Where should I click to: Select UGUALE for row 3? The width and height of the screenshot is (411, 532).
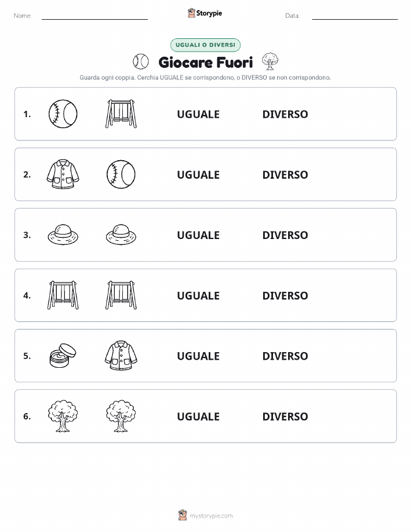tap(198, 235)
